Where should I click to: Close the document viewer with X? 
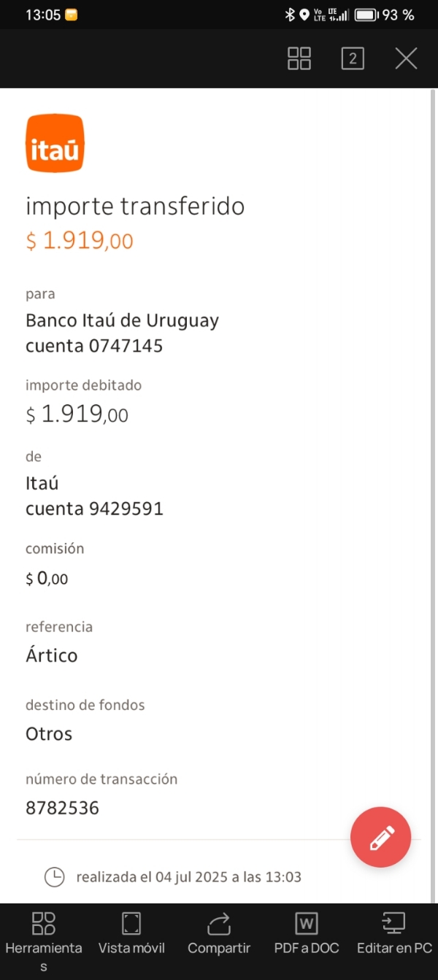[x=406, y=58]
